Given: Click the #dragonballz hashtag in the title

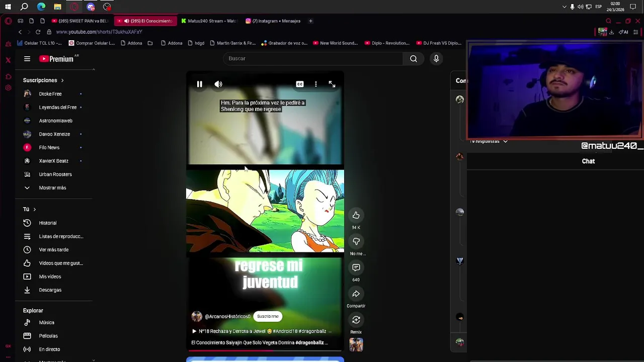Looking at the screenshot, I should [x=309, y=342].
